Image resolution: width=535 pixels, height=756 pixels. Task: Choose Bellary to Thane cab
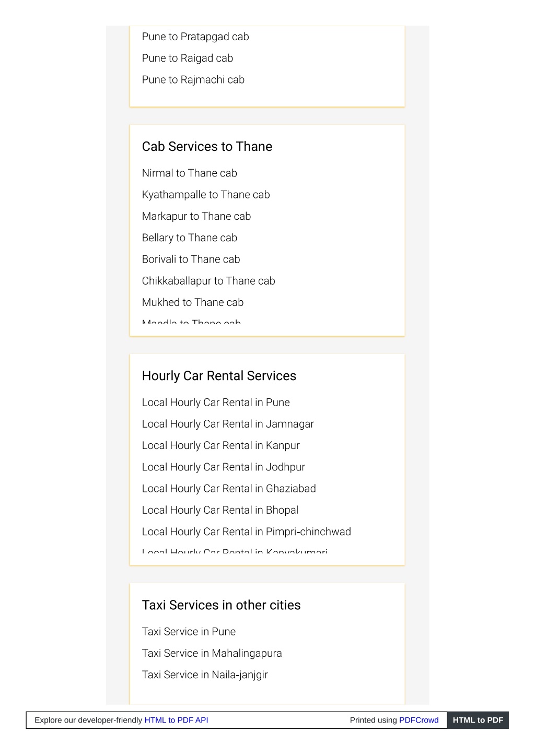190,238
